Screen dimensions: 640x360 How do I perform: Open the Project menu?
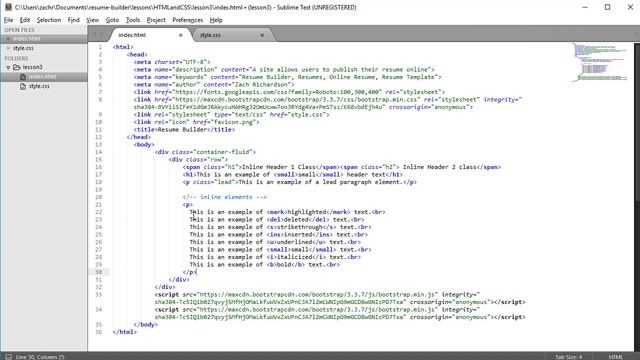[x=156, y=20]
